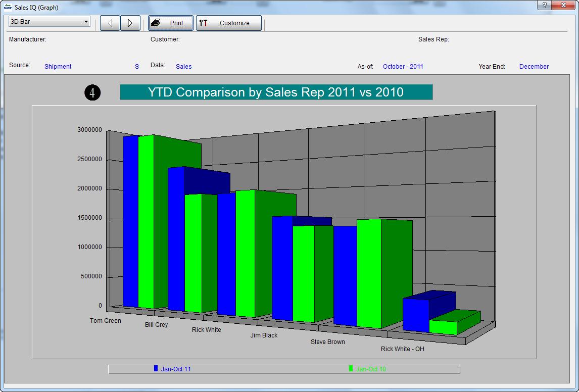Select the Shipment source value
The height and width of the screenshot is (392, 579).
58,67
